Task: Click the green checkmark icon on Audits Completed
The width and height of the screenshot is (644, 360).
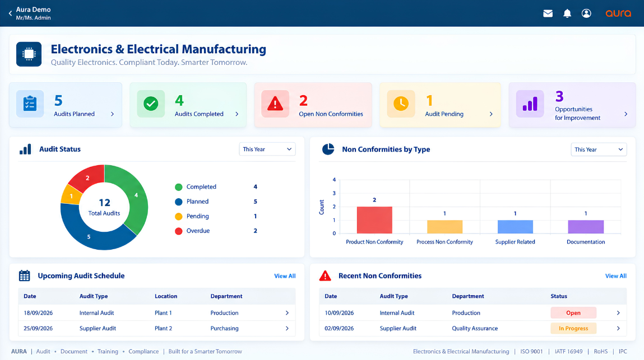Action: pyautogui.click(x=151, y=104)
